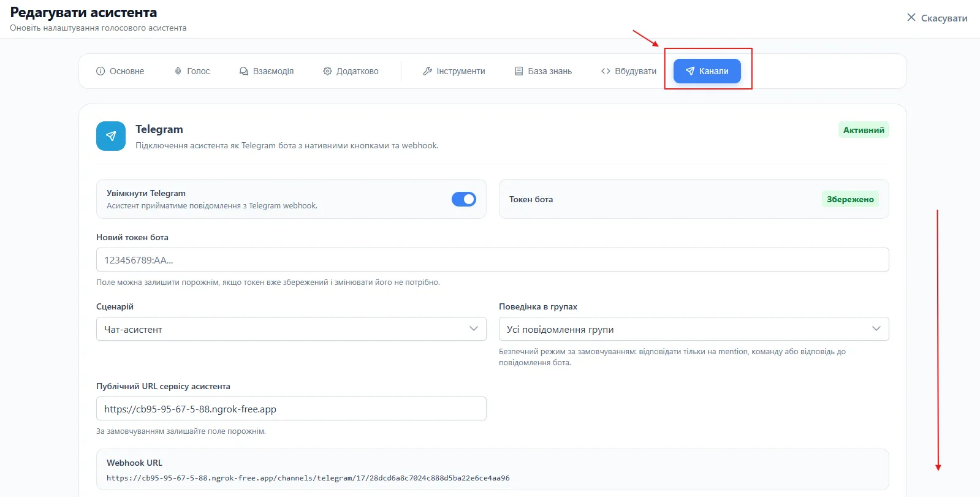The width and height of the screenshot is (980, 497).
Task: Open the Основне tab
Action: pos(120,71)
